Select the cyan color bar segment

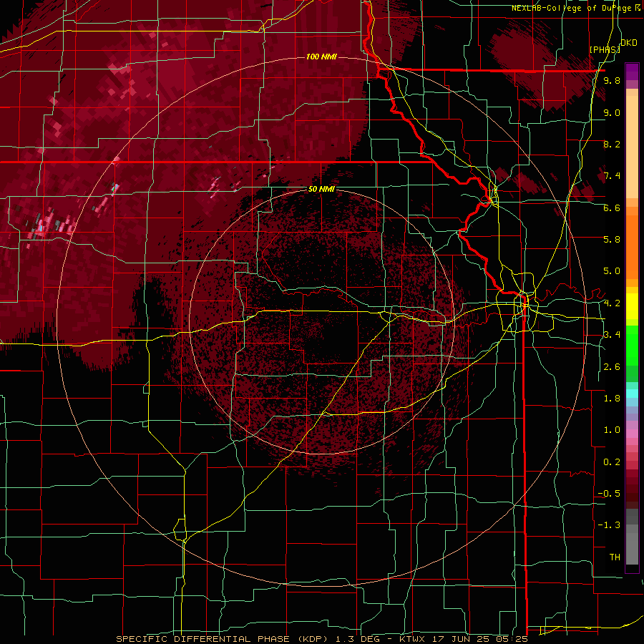point(632,393)
